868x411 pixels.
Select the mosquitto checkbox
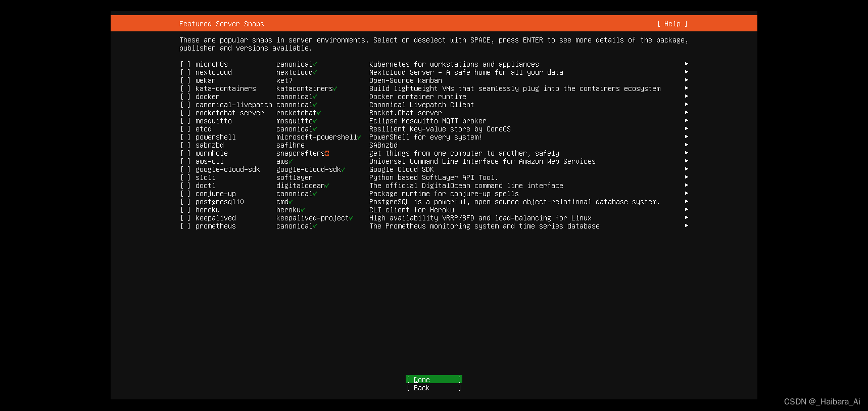[x=185, y=121]
